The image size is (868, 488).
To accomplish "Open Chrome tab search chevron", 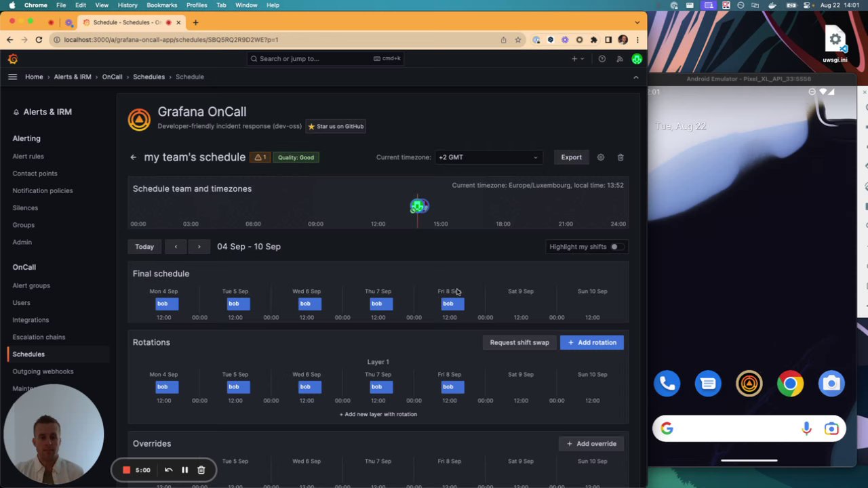I will [637, 22].
